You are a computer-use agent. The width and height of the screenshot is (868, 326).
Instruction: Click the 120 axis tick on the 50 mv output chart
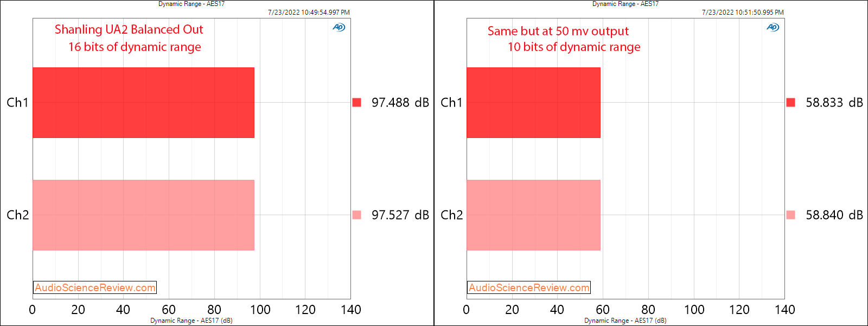739,310
